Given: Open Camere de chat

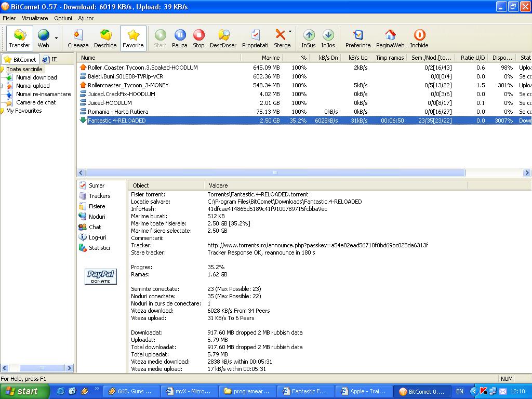Looking at the screenshot, I should click(36, 102).
